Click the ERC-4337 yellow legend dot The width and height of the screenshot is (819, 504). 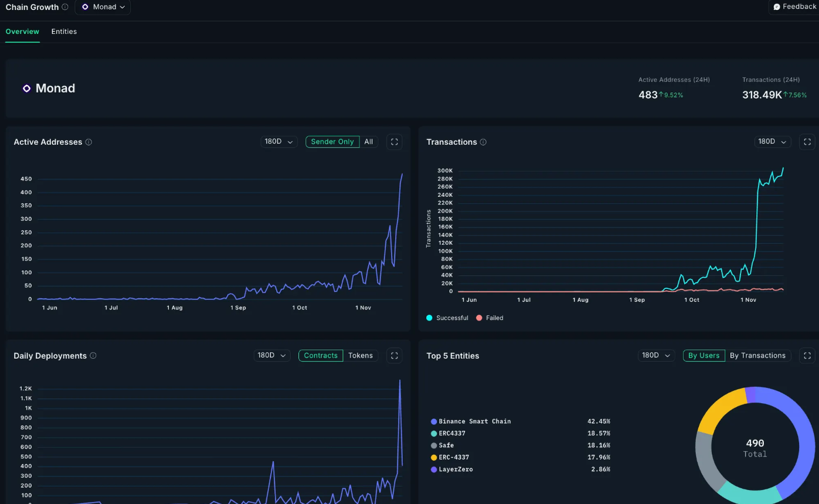click(x=434, y=458)
